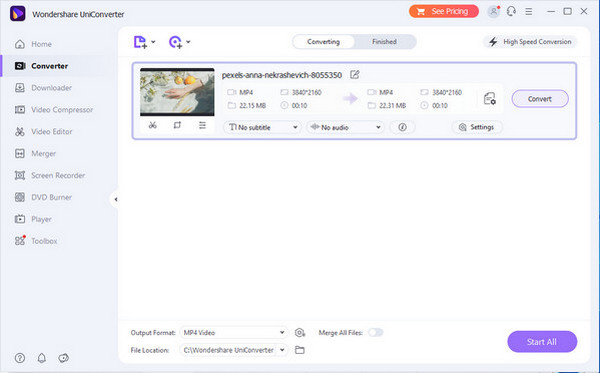Click the Add Files icon

click(x=140, y=42)
